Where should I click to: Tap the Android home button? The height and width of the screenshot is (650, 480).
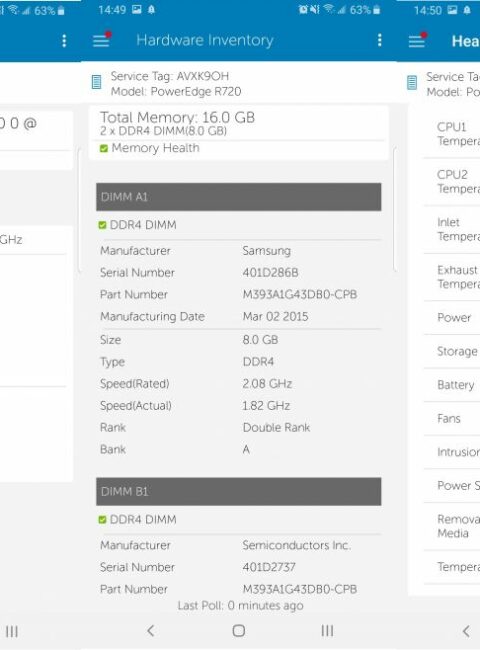tap(239, 631)
